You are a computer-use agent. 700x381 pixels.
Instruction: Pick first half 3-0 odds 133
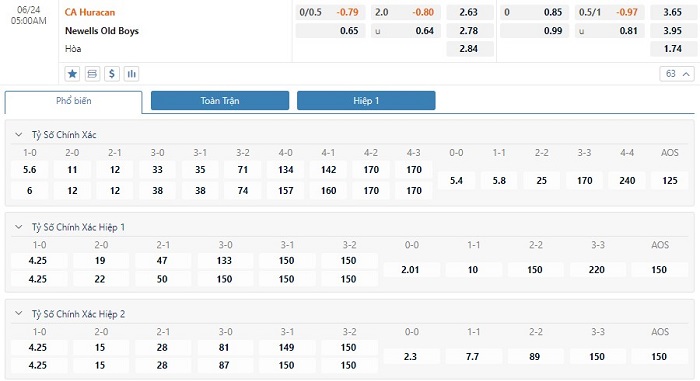point(224,261)
